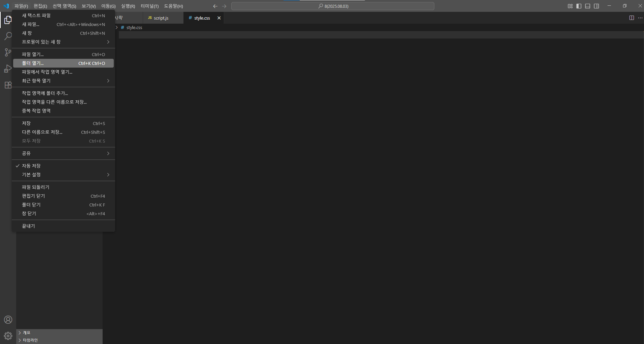
Task: Open the Manage gear icon
Action: 8,336
